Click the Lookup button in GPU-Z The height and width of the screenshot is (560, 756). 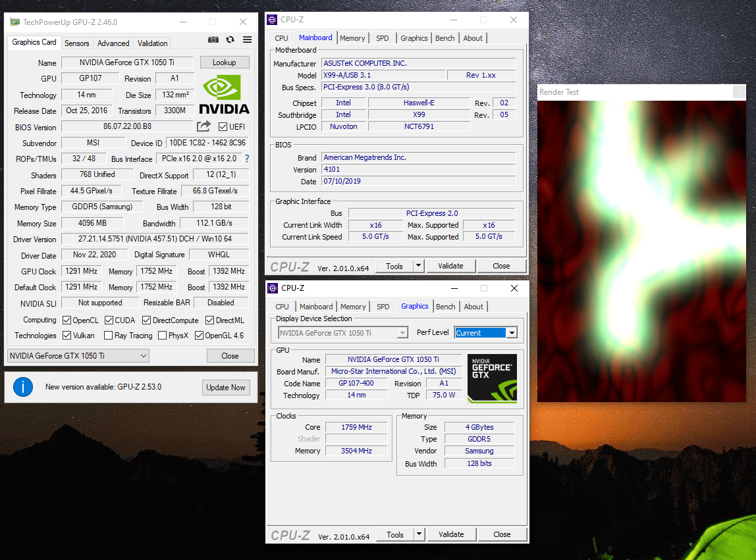tap(224, 63)
